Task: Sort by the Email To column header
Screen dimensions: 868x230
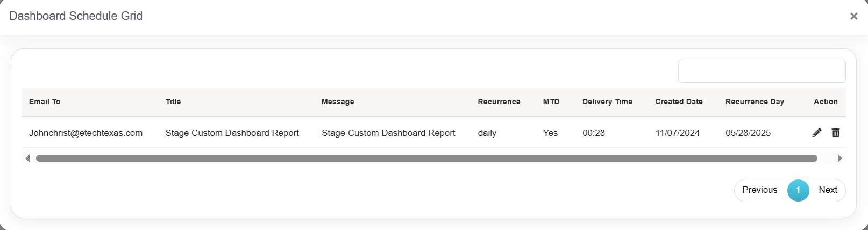Action: coord(45,102)
